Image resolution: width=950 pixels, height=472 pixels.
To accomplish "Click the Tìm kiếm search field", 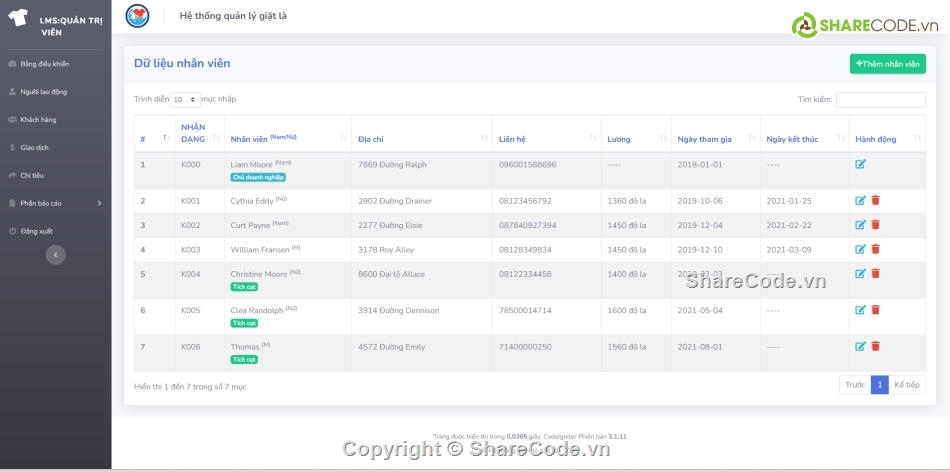I will pyautogui.click(x=880, y=100).
